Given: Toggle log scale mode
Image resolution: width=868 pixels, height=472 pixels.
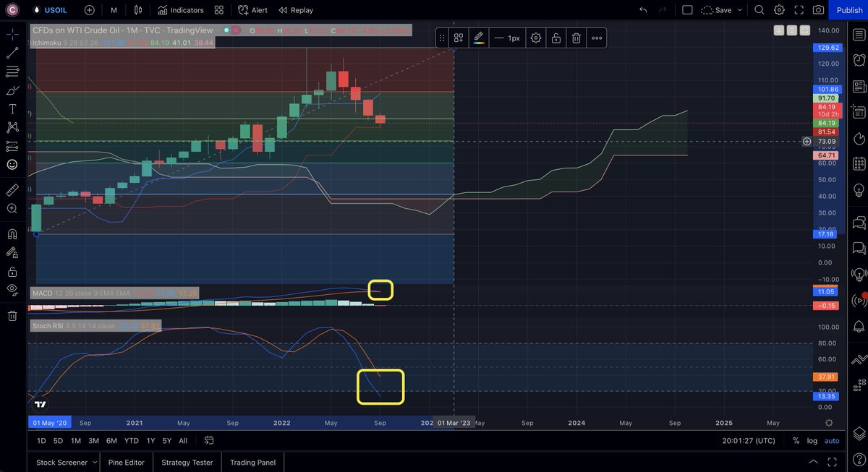Looking at the screenshot, I should click(x=812, y=440).
